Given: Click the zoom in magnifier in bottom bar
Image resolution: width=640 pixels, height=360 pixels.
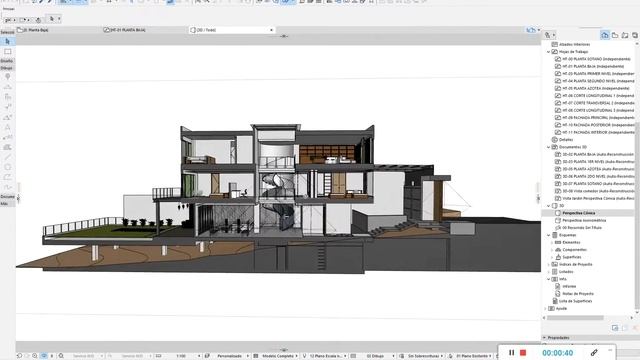Looking at the screenshot, I should [35, 356].
